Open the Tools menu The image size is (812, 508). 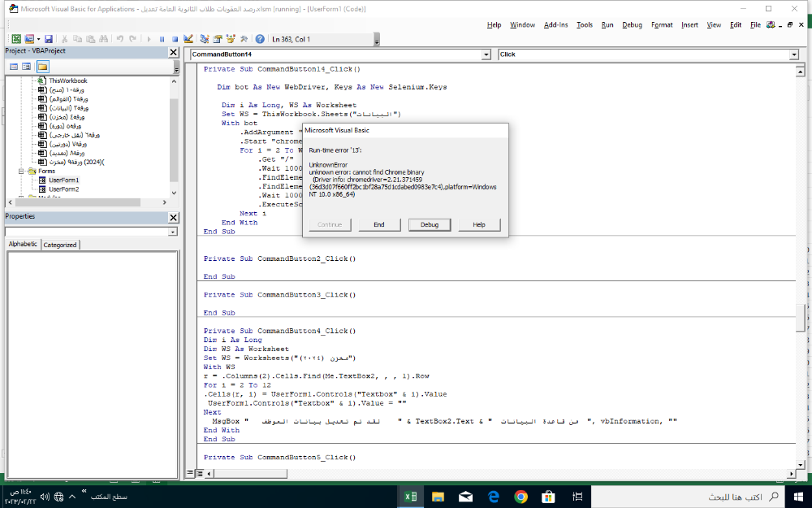[x=584, y=24]
